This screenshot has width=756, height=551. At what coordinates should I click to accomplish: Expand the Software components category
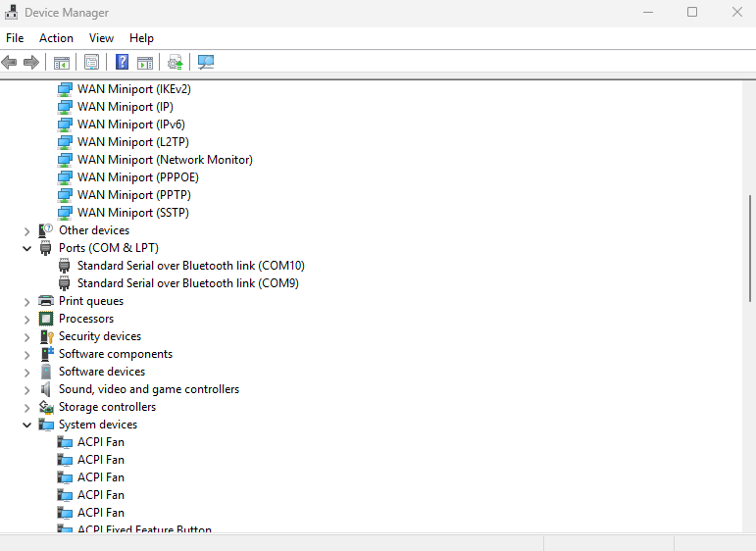point(27,355)
